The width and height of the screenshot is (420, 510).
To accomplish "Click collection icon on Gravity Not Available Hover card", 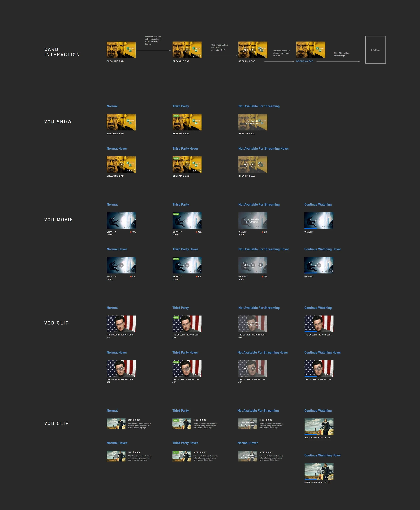I will [x=261, y=265].
